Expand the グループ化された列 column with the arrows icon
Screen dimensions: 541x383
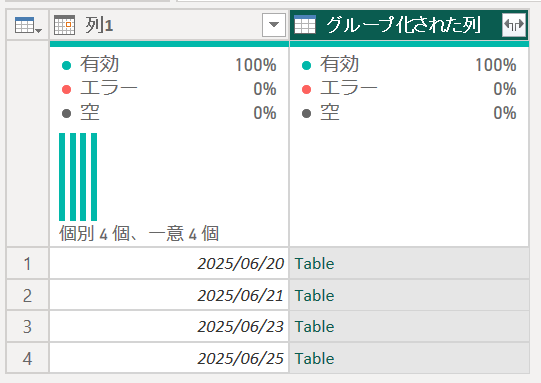pos(514,24)
